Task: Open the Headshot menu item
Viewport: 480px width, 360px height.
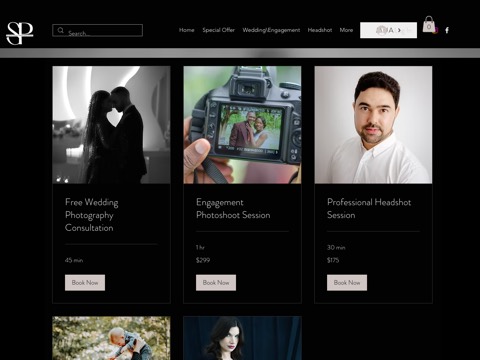Action: (x=320, y=30)
